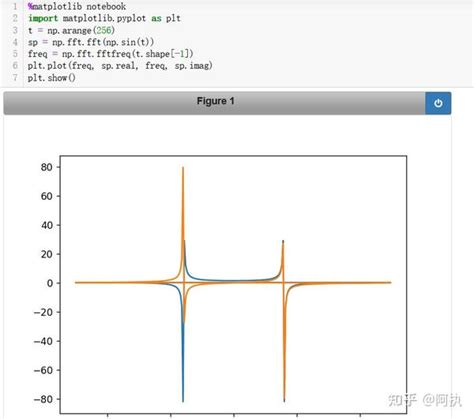Click the y-axis tick label −80
Image resolution: width=474 pixels, height=419 pixels.
tap(43, 399)
